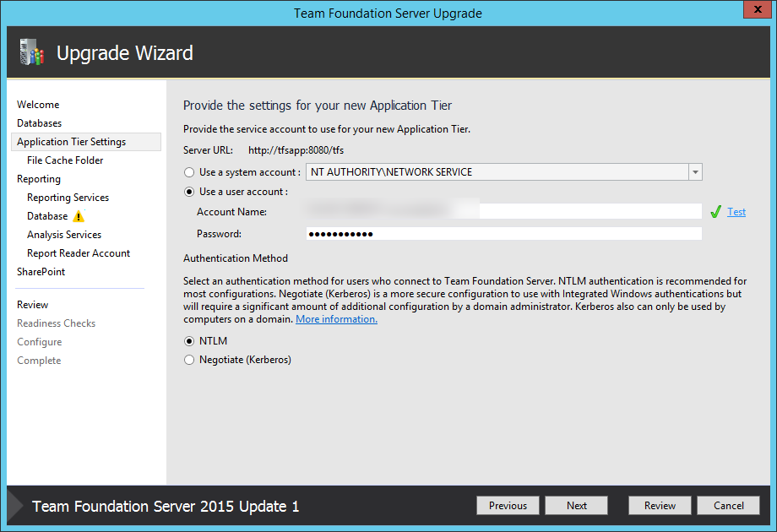Enable NTLM authentication
The height and width of the screenshot is (532, 777).
188,340
